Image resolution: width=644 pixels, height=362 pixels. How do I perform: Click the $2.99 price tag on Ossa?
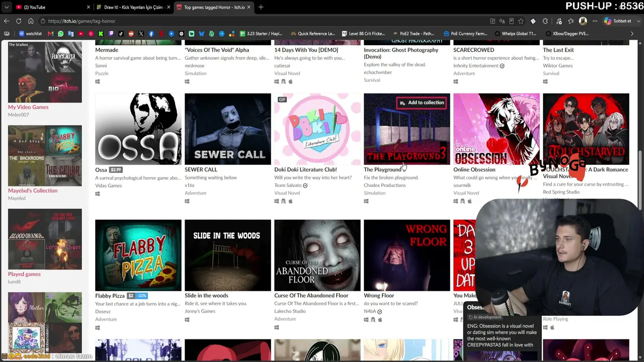116,170
